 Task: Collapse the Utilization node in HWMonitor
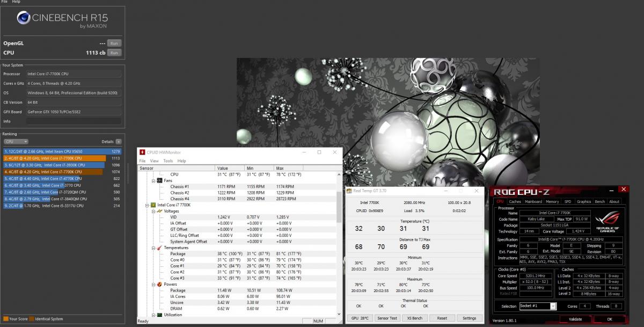pos(153,315)
